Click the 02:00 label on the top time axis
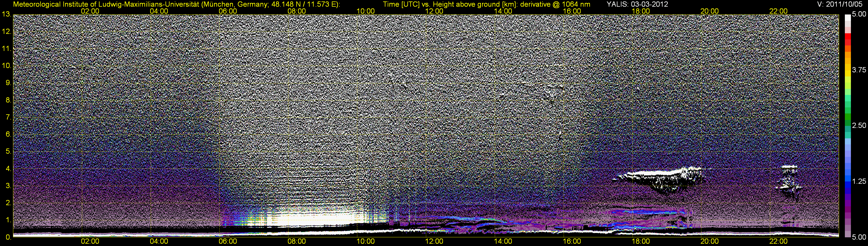The image size is (868, 246). 90,11
